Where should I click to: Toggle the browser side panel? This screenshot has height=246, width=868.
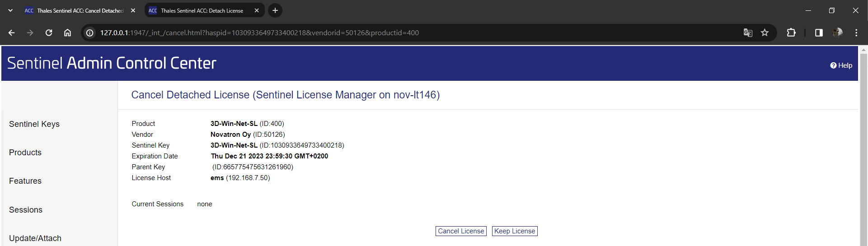(819, 32)
